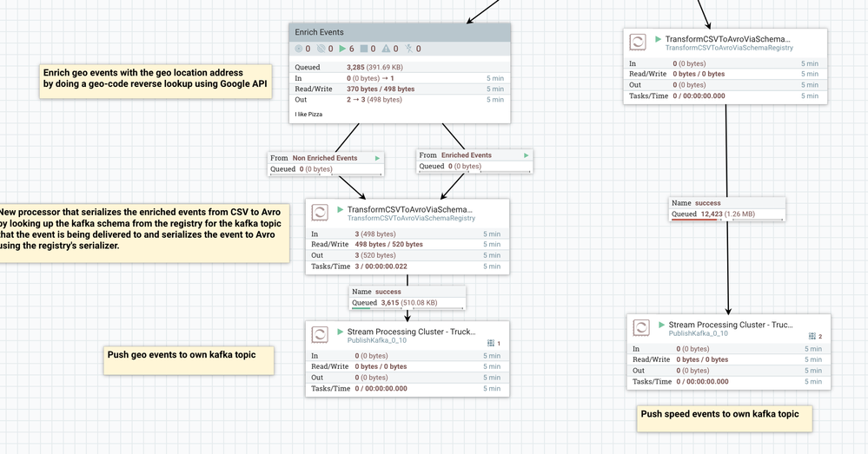The width and height of the screenshot is (868, 454).
Task: Click the 'I like Pizza' comment text
Action: (308, 115)
